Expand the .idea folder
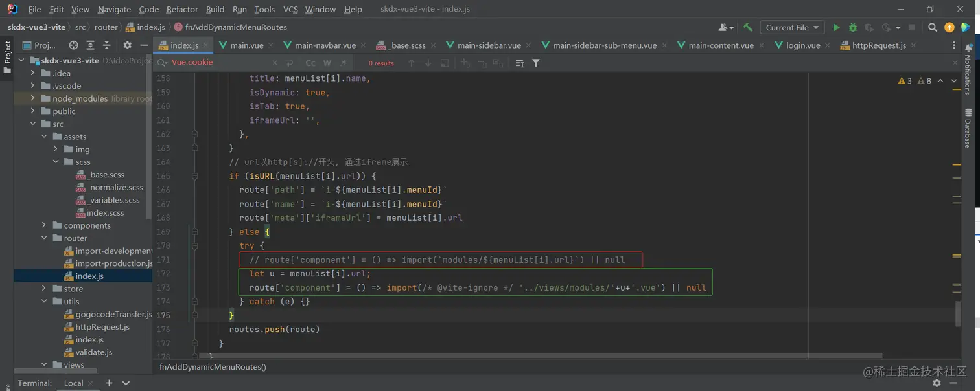The height and width of the screenshot is (391, 980). point(33,73)
